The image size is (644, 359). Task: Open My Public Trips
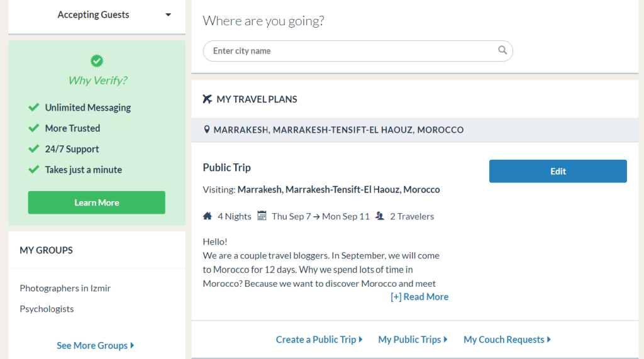pyautogui.click(x=413, y=340)
